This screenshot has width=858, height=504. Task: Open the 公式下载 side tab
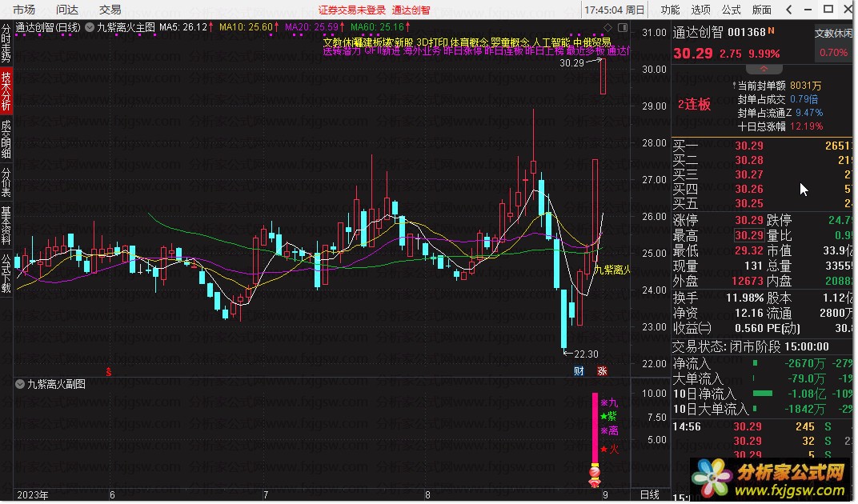pyautogui.click(x=6, y=273)
